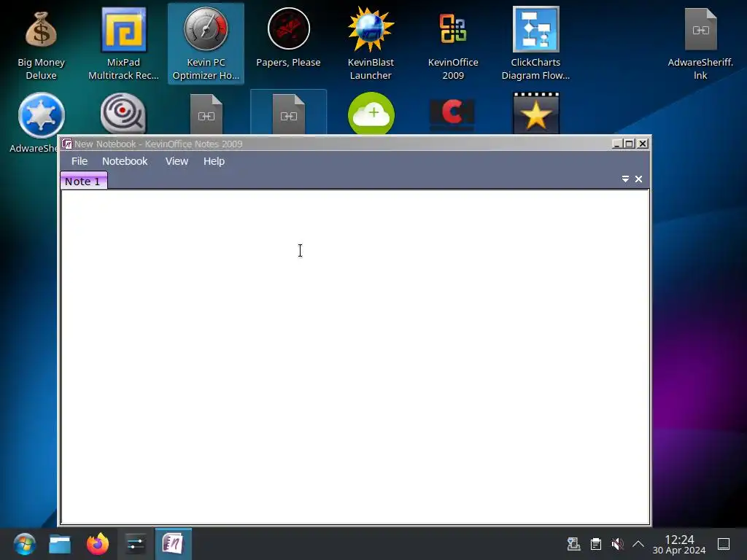The width and height of the screenshot is (747, 560).
Task: Select the green cloud plus desktop icon
Action: coord(371,114)
